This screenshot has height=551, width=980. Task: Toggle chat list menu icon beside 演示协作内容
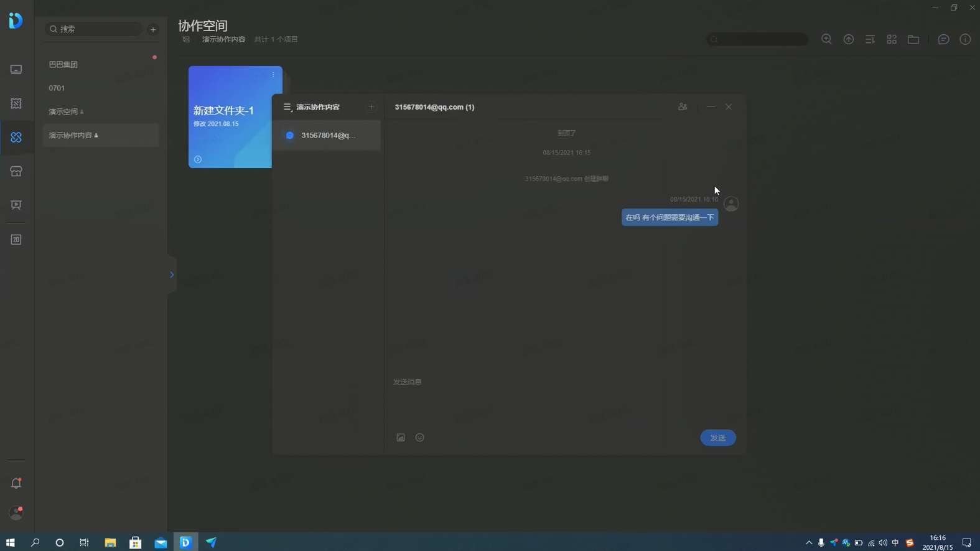pos(287,107)
